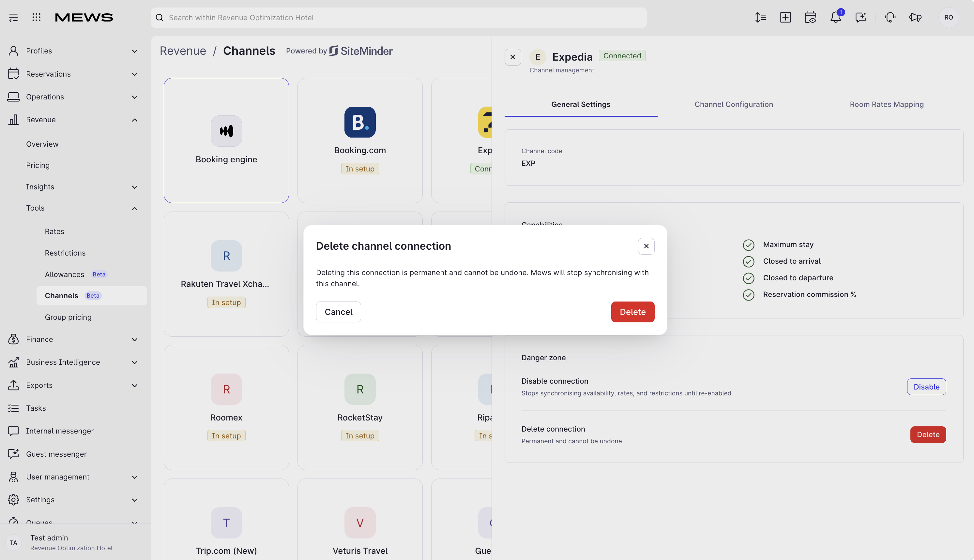Expand the User management chevron
Screen dimensions: 974x560
coord(135,477)
